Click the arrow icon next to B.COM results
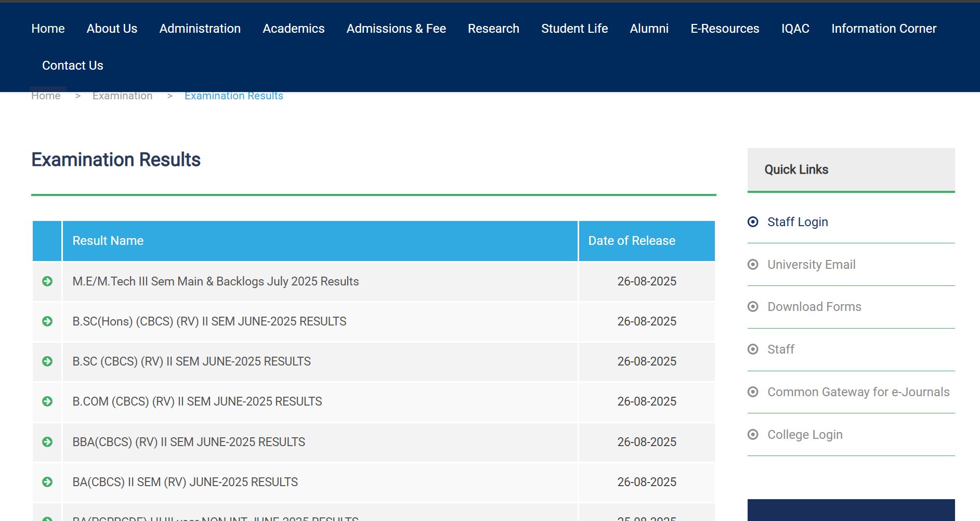The image size is (980, 521). [x=47, y=401]
